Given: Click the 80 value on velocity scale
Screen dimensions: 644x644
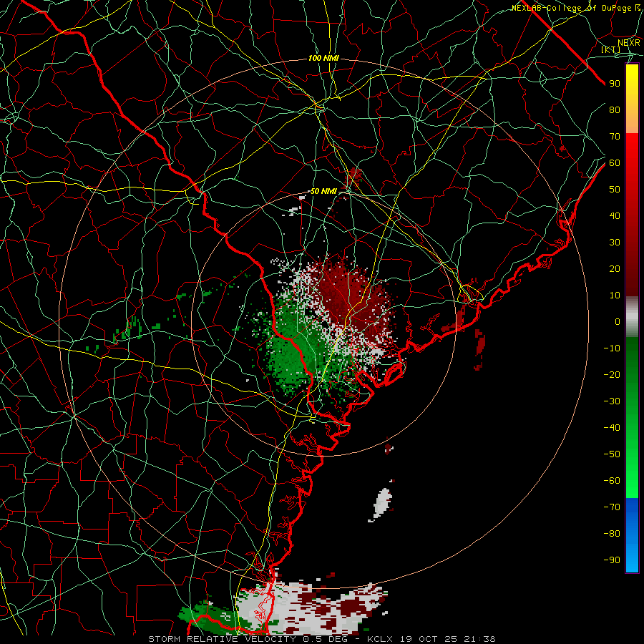Looking at the screenshot, I should click(x=615, y=109).
